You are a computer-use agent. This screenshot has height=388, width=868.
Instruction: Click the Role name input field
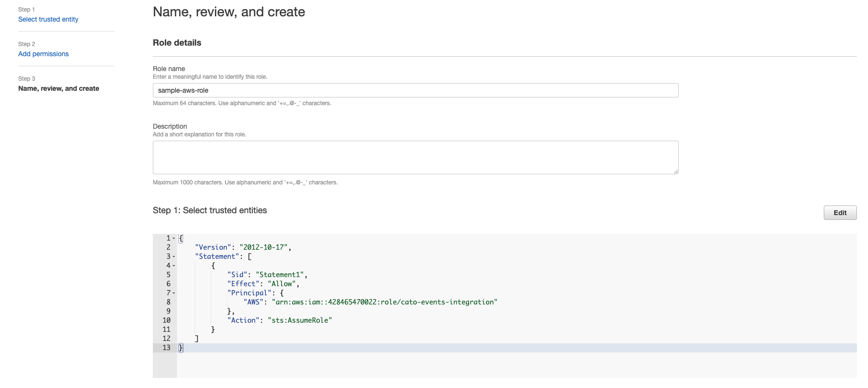(x=415, y=90)
